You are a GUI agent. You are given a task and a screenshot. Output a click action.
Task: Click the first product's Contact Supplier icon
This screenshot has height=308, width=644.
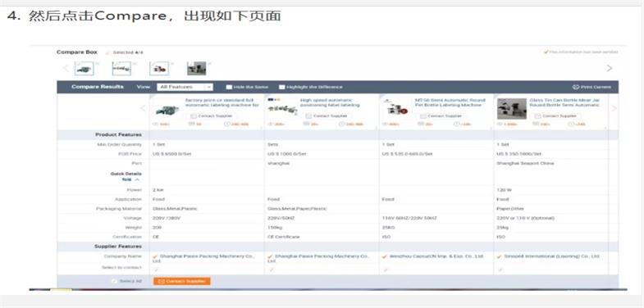click(193, 116)
